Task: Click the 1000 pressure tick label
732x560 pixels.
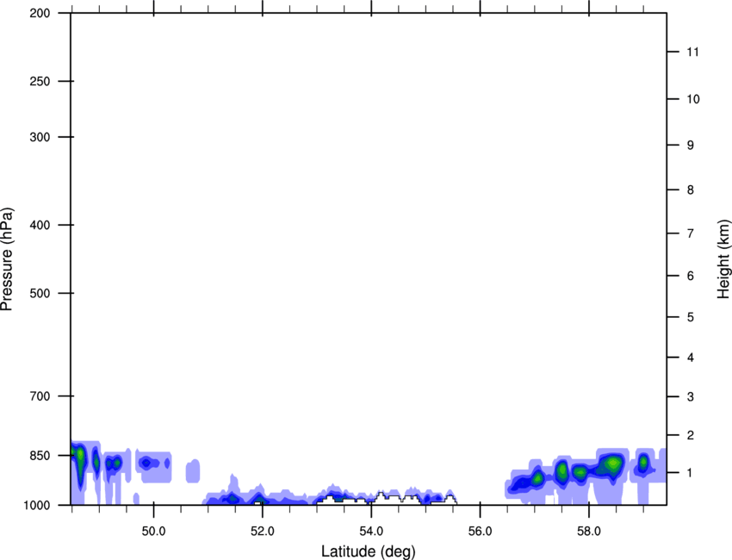Action: (x=36, y=505)
